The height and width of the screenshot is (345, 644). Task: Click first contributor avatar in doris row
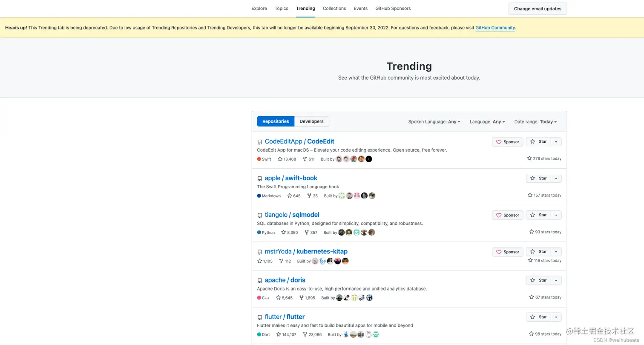339,297
